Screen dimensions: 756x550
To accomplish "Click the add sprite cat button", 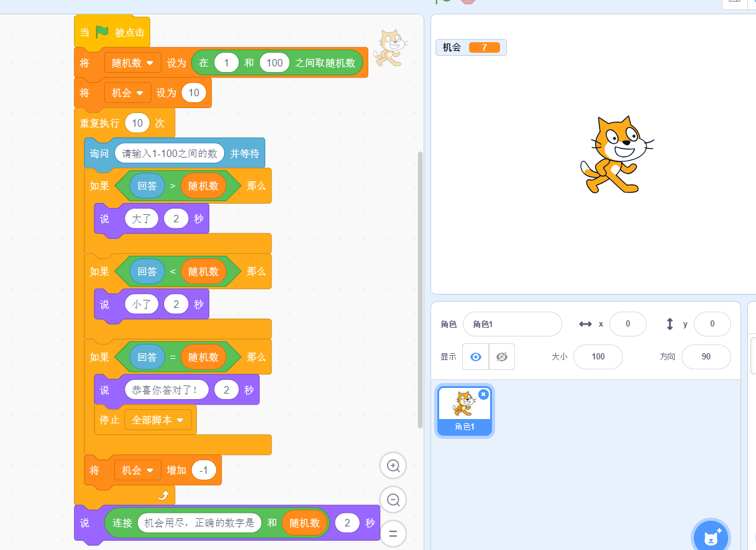I will pos(711,536).
